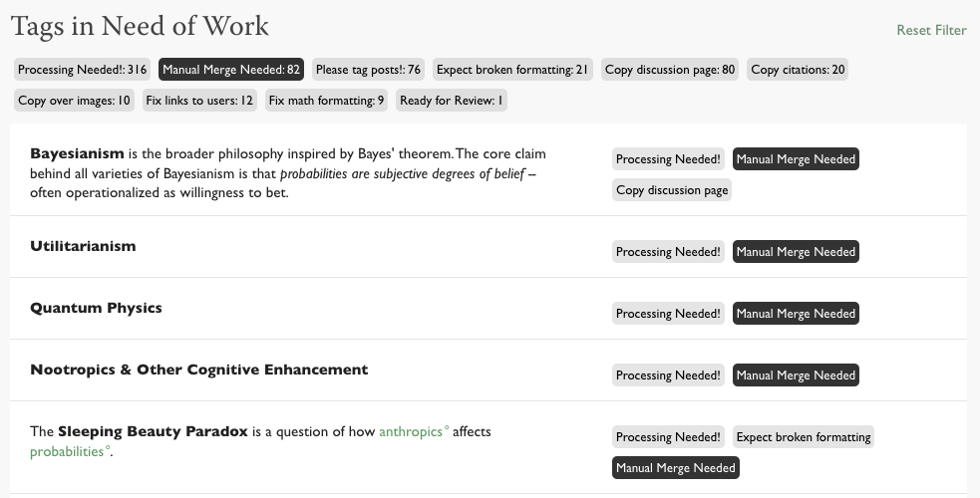Click Utilitarianism's 'Processing Needed!' flag

pyautogui.click(x=668, y=252)
